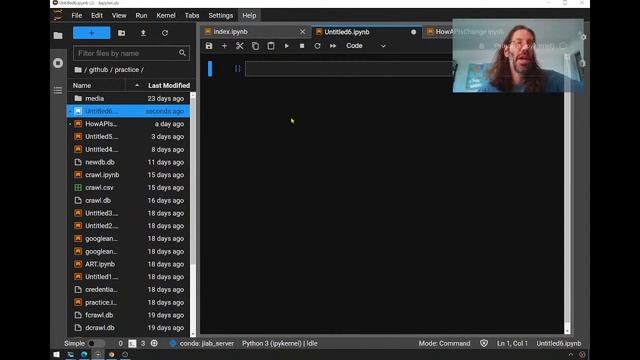Open the File menu
The height and width of the screenshot is (360, 640).
77,16
